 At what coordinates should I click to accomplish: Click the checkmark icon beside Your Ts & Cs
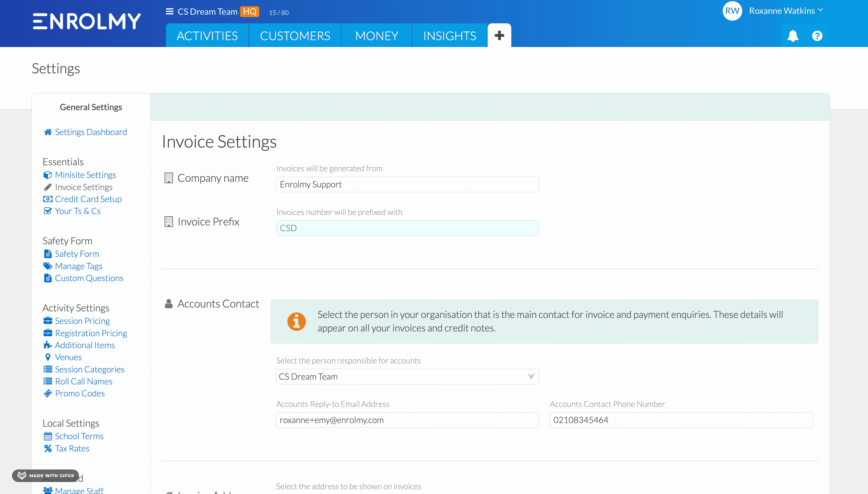pos(48,211)
